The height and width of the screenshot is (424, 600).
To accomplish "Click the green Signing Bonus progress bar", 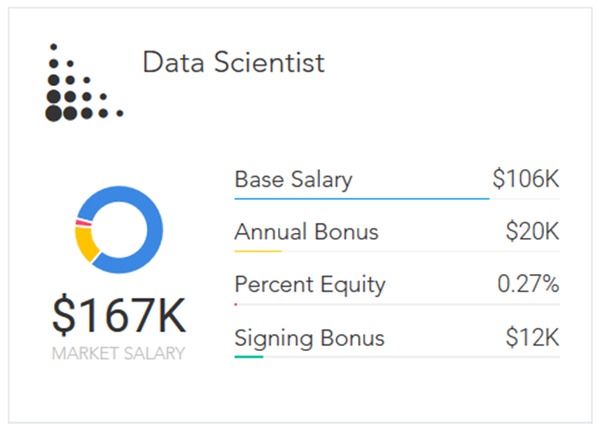I will 249,357.
